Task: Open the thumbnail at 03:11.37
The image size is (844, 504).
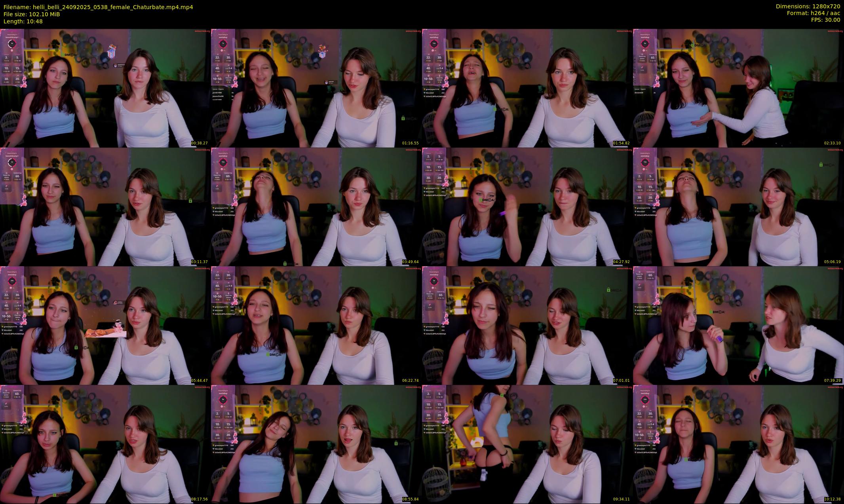Action: point(105,207)
